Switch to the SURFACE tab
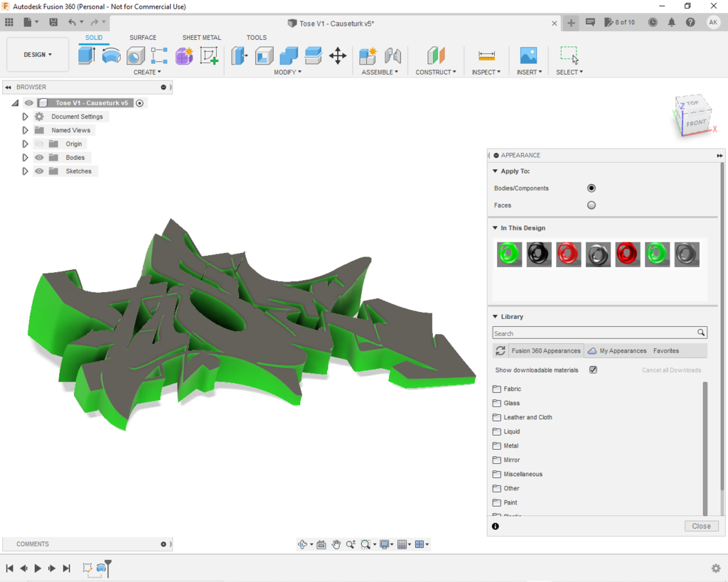Image resolution: width=728 pixels, height=582 pixels. click(143, 38)
